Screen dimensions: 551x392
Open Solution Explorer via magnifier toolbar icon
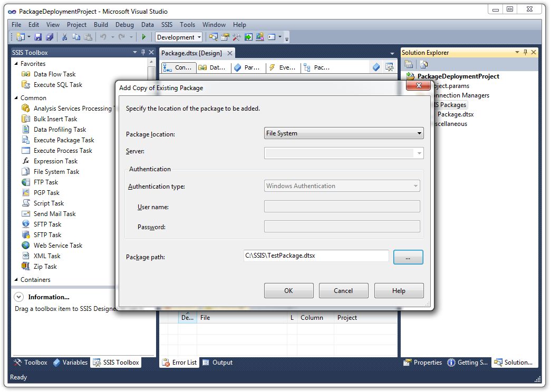point(214,37)
